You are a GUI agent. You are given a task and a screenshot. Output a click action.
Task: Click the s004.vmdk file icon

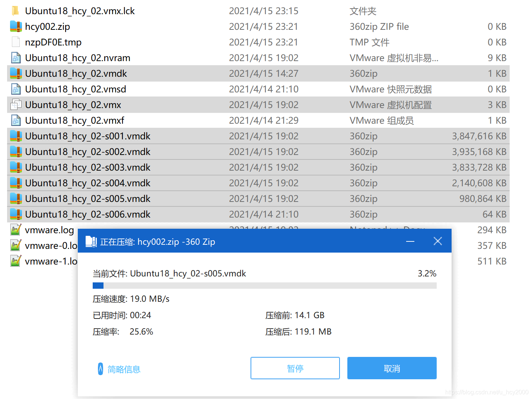16,183
